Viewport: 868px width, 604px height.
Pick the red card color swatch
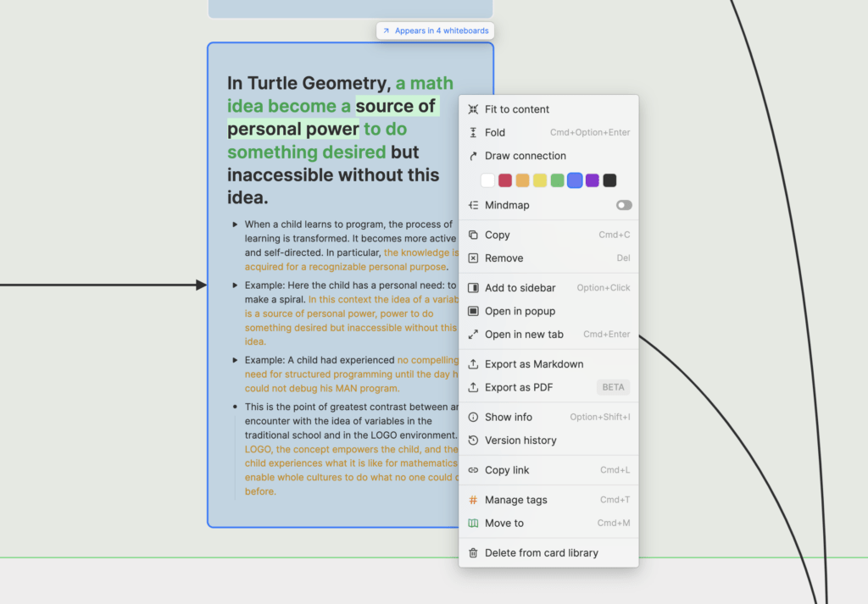tap(505, 180)
